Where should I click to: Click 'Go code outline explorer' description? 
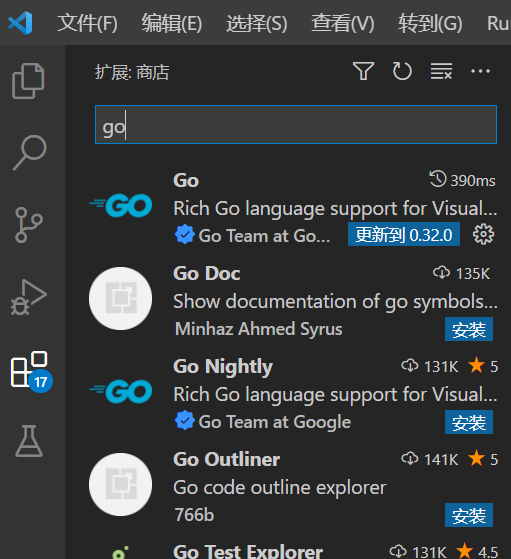click(280, 487)
